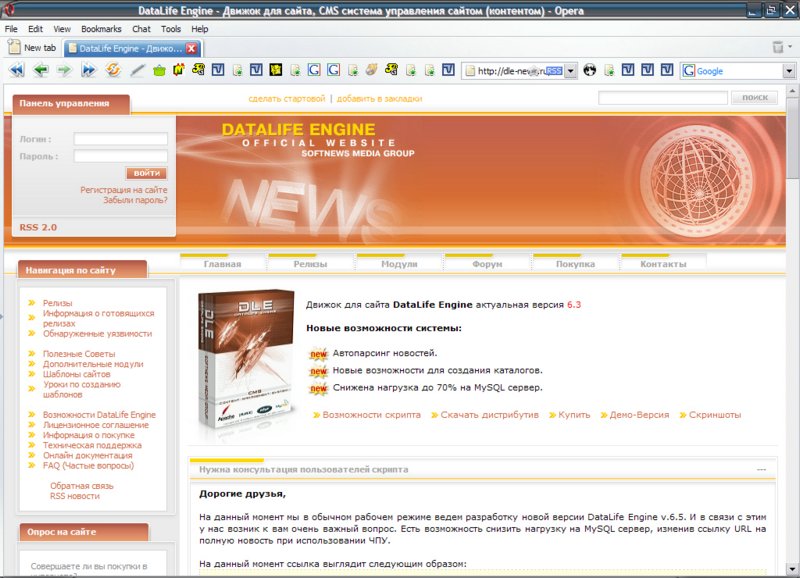
Task: Click the добавить в закладки link
Action: [x=379, y=98]
